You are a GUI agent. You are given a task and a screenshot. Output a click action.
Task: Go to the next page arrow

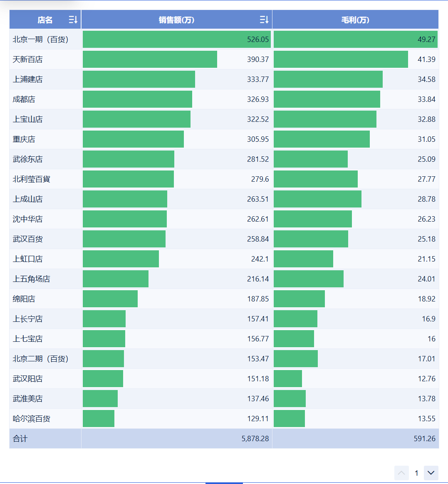(431, 473)
